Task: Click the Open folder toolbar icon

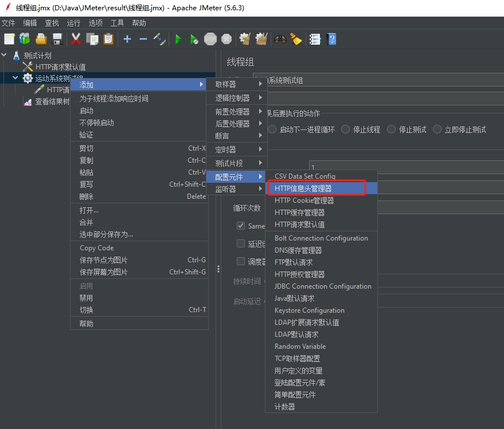Action: pos(41,39)
